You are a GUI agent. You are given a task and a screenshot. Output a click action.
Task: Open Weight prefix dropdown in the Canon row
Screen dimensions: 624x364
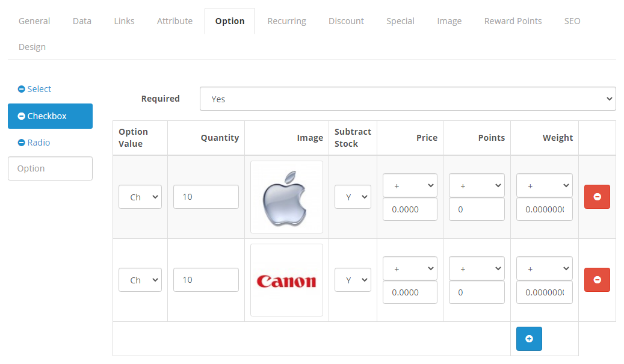(545, 268)
